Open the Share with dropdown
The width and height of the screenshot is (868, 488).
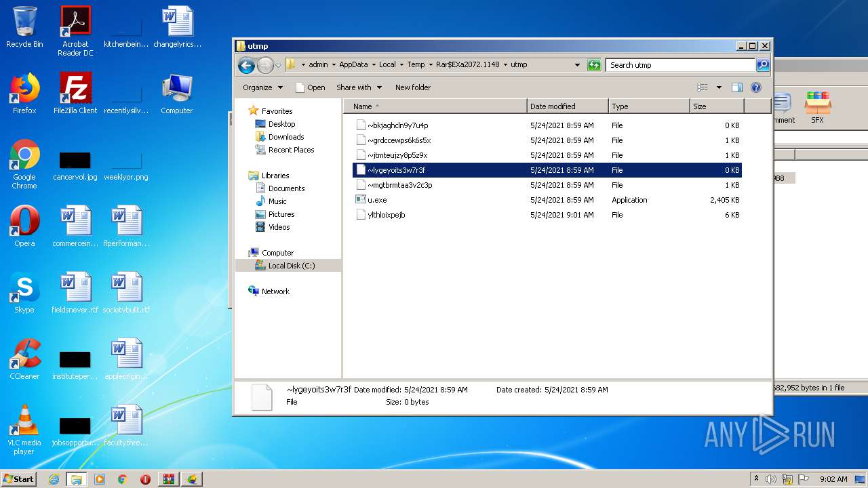coord(359,87)
